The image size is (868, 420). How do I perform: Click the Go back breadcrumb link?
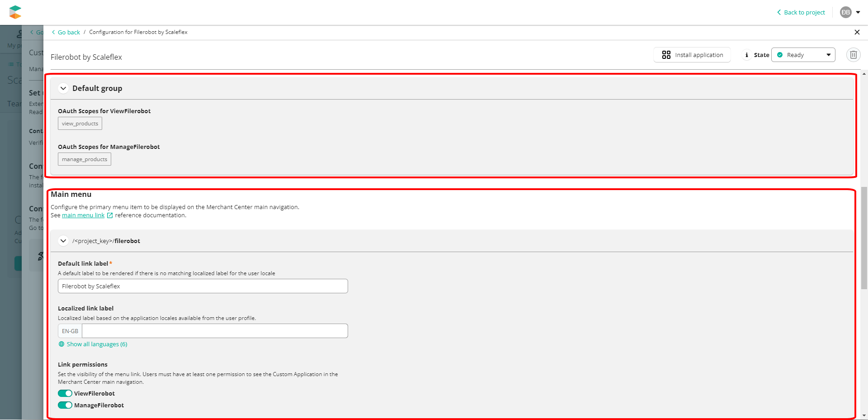[x=66, y=32]
